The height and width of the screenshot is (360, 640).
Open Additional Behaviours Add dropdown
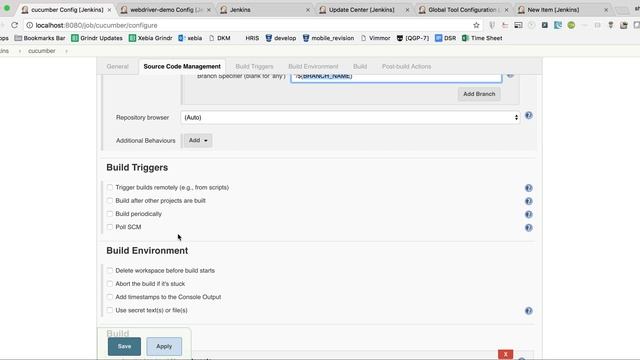(x=198, y=140)
